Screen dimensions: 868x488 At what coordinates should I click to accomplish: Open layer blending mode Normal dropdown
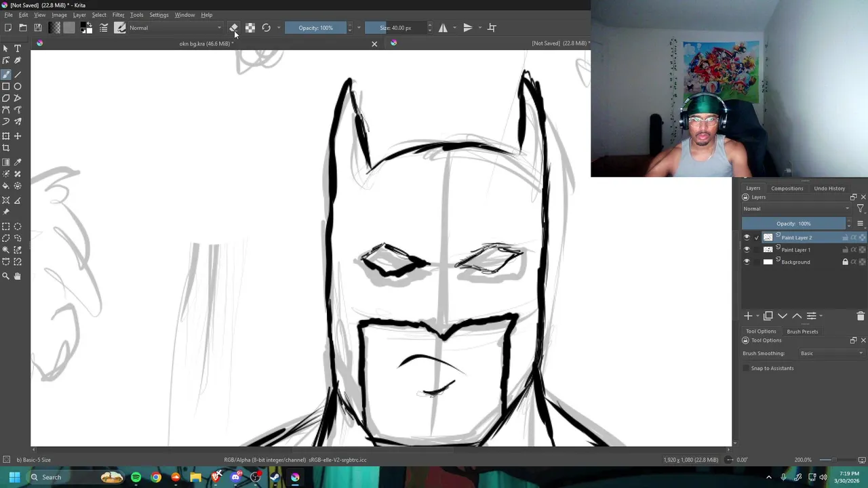pyautogui.click(x=796, y=209)
